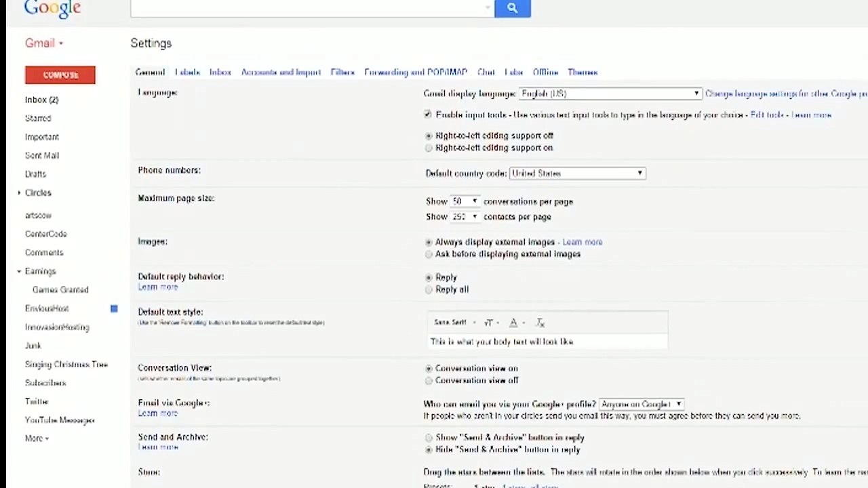Switch to the Inbox settings tab

[220, 72]
